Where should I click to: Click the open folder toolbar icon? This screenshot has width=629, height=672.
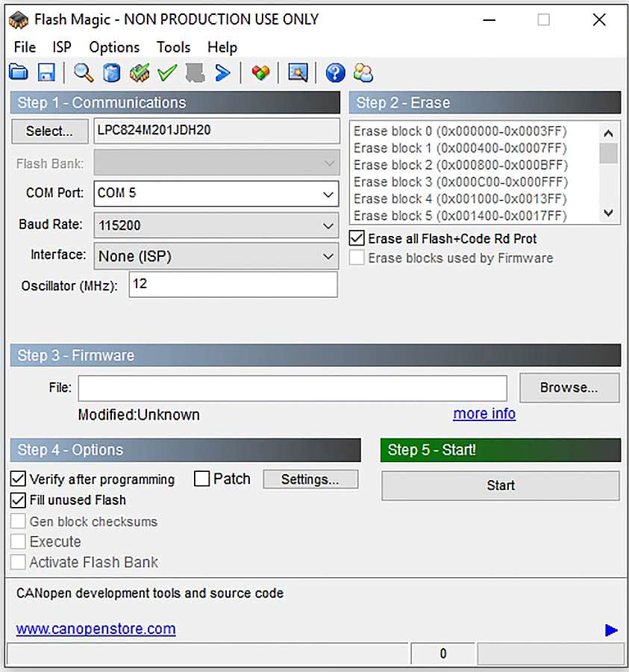(x=18, y=72)
